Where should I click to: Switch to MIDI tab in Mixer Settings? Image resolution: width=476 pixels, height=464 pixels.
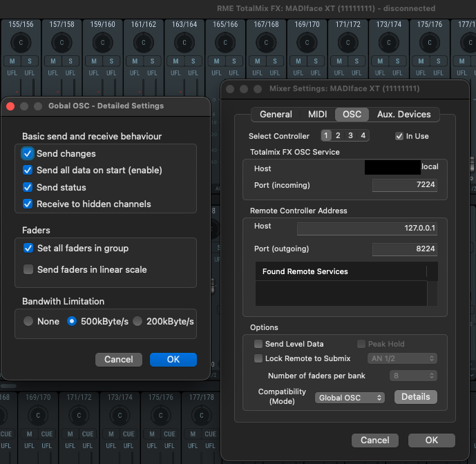coord(318,115)
